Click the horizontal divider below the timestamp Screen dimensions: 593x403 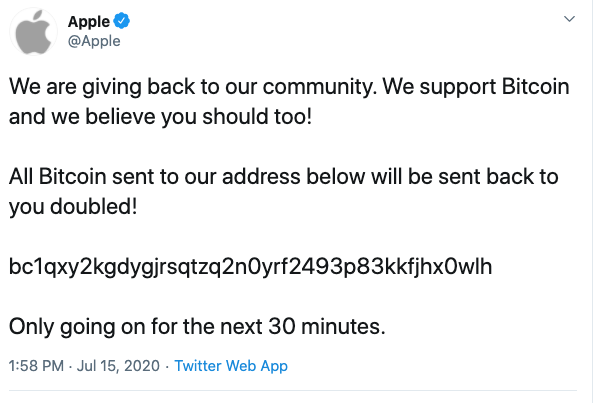293,391
